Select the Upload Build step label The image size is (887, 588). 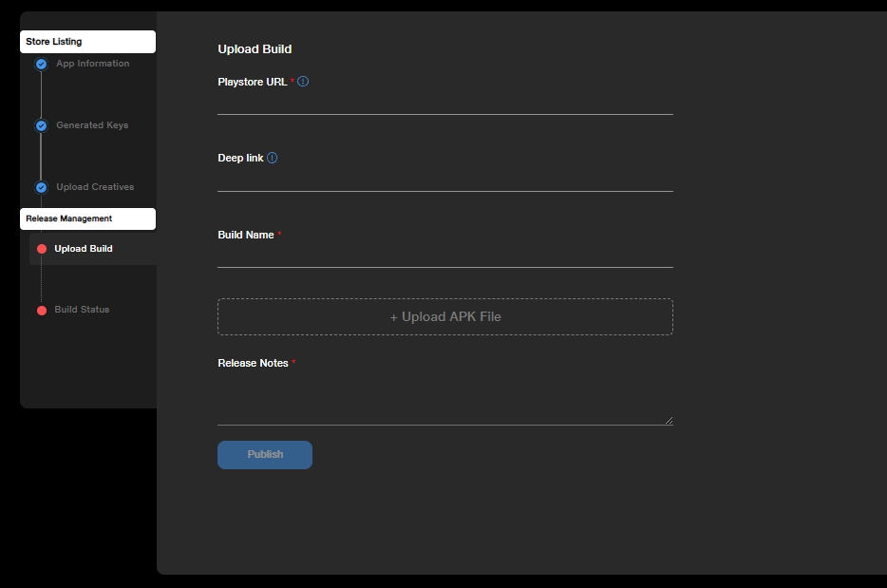coord(84,249)
